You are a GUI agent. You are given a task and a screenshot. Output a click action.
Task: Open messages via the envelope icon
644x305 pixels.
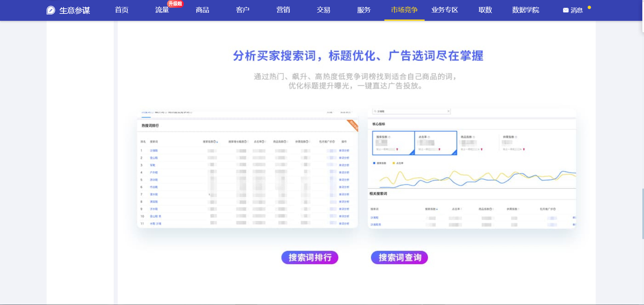click(566, 10)
